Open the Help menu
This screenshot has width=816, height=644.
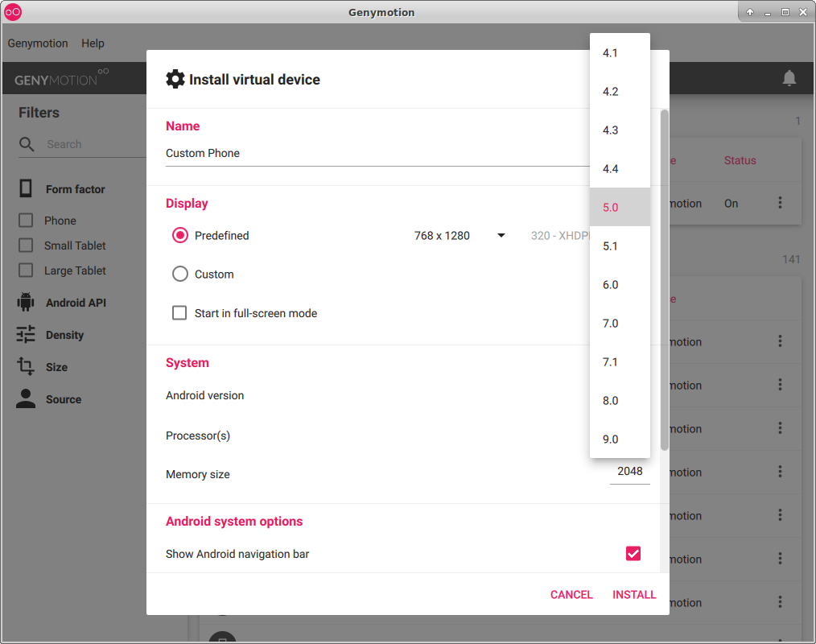pyautogui.click(x=93, y=43)
